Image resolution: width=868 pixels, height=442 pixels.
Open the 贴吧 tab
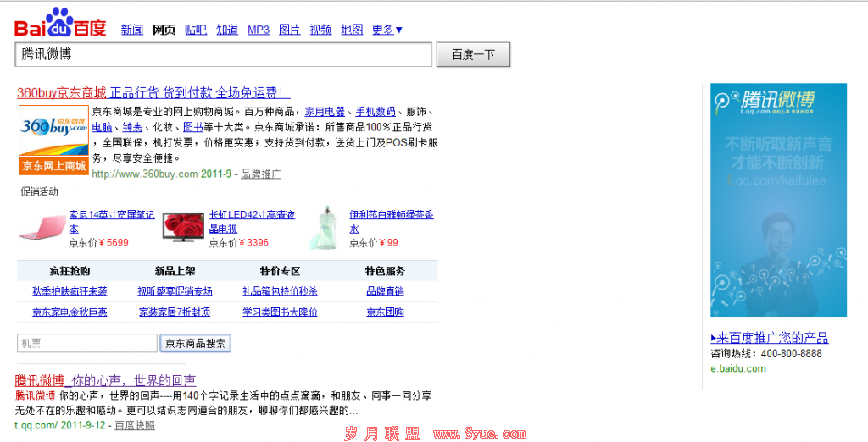coord(196,30)
